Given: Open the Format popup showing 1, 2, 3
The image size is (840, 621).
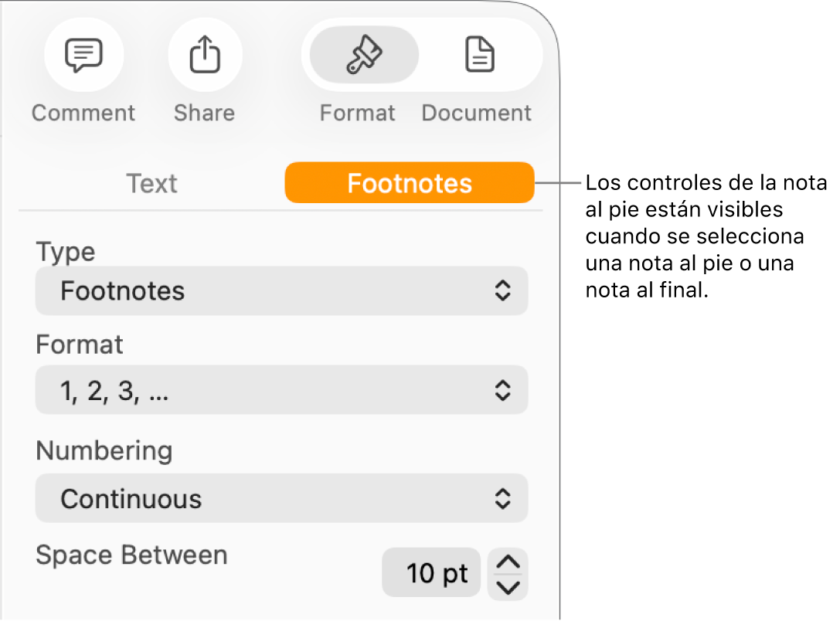Looking at the screenshot, I should (x=281, y=390).
